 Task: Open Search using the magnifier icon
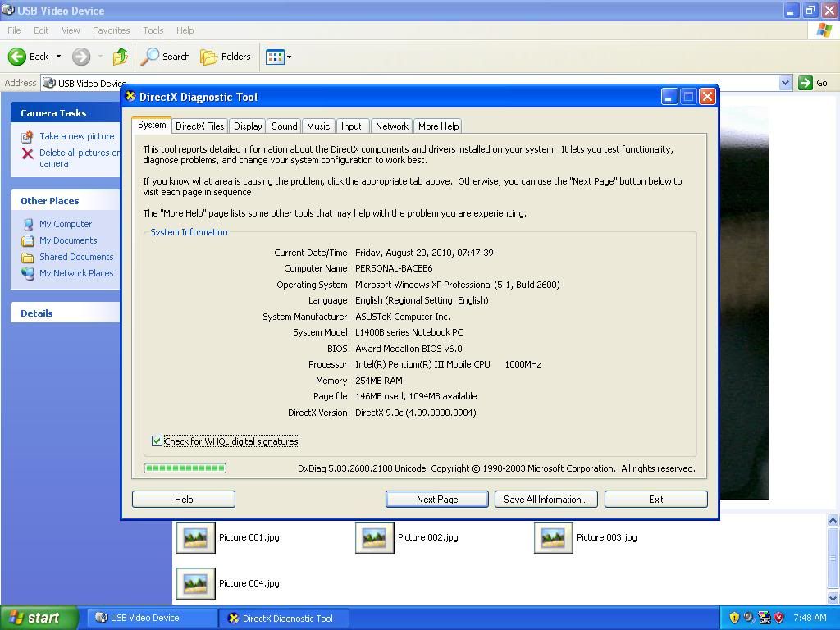(149, 57)
